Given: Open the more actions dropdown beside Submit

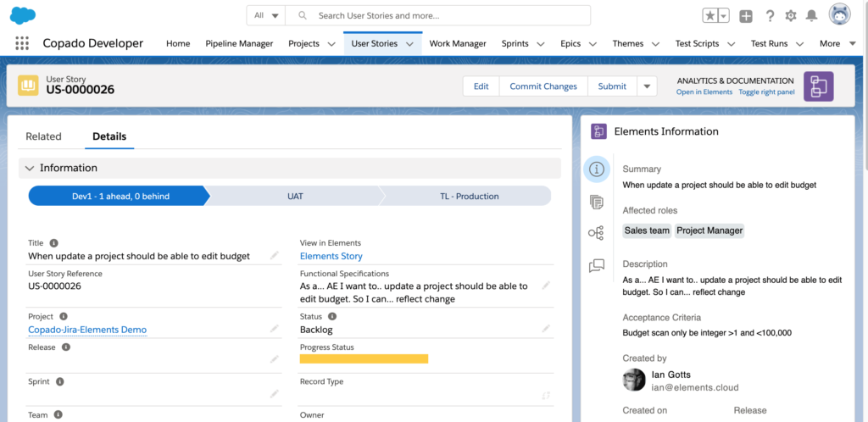Looking at the screenshot, I should click(x=647, y=86).
